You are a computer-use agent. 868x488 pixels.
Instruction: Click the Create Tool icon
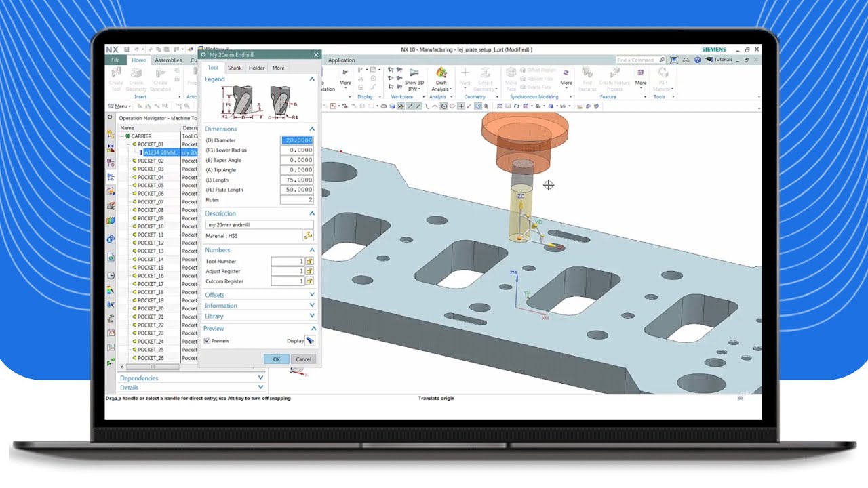coord(116,73)
